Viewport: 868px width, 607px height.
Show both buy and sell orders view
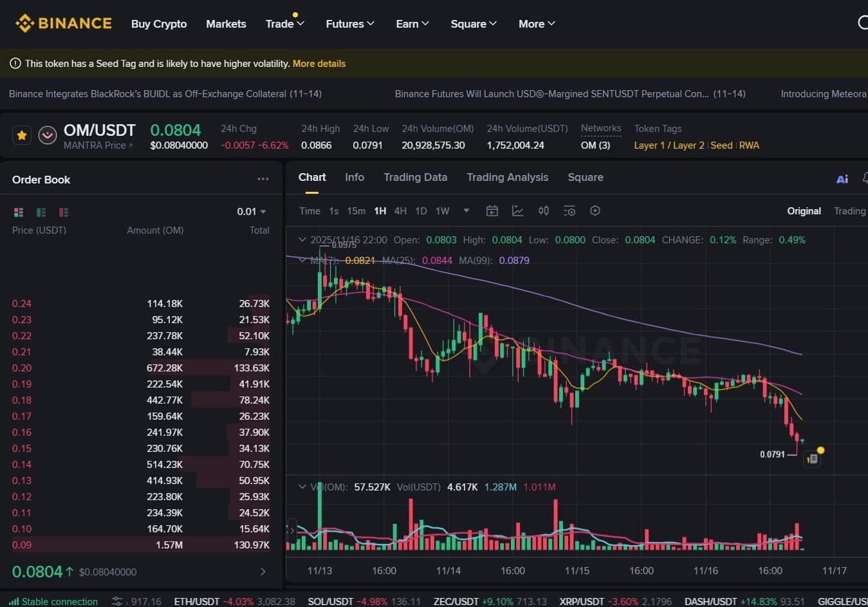(19, 212)
